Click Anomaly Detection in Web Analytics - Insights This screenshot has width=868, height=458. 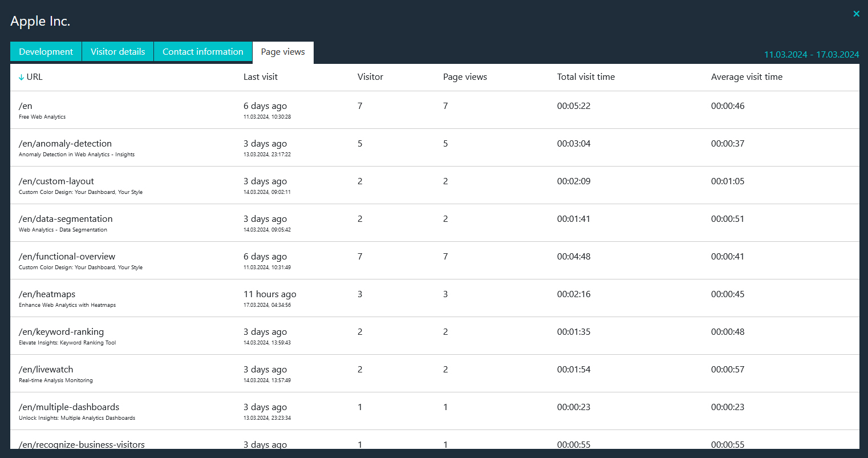click(x=76, y=155)
